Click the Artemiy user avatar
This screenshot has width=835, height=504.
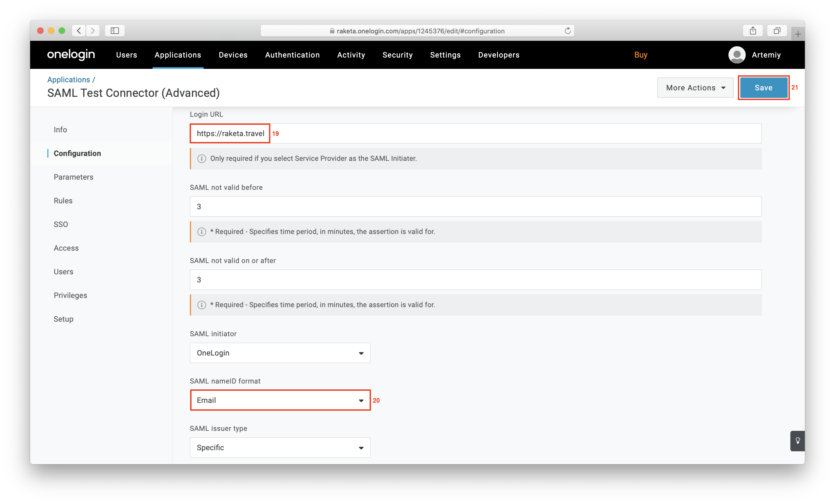pyautogui.click(x=737, y=55)
